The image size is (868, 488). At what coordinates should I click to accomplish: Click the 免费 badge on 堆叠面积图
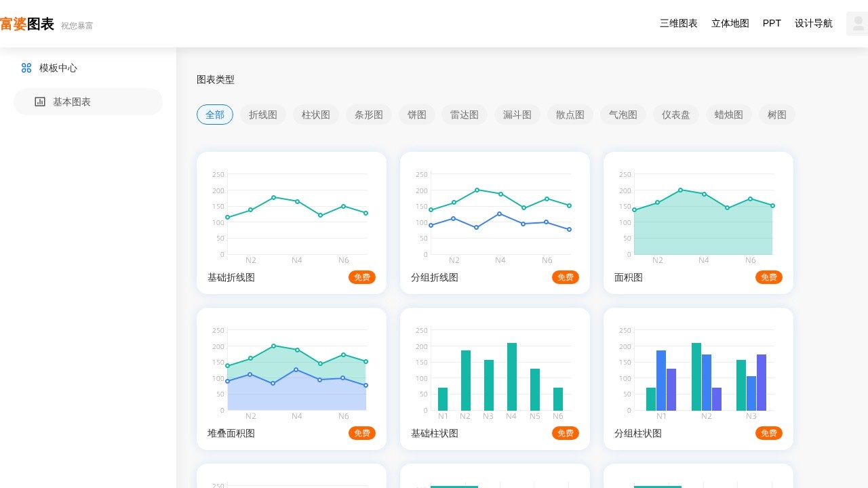tap(362, 433)
